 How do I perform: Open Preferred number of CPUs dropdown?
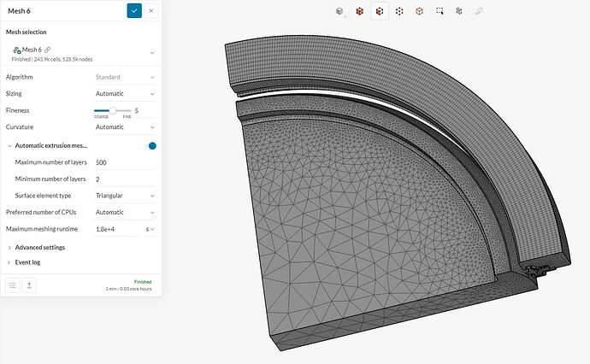click(x=126, y=212)
